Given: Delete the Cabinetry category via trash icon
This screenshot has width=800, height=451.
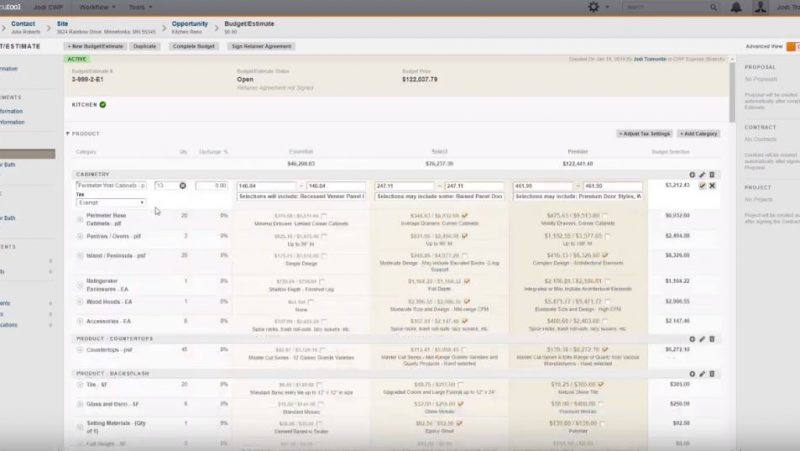Looking at the screenshot, I should [x=712, y=174].
